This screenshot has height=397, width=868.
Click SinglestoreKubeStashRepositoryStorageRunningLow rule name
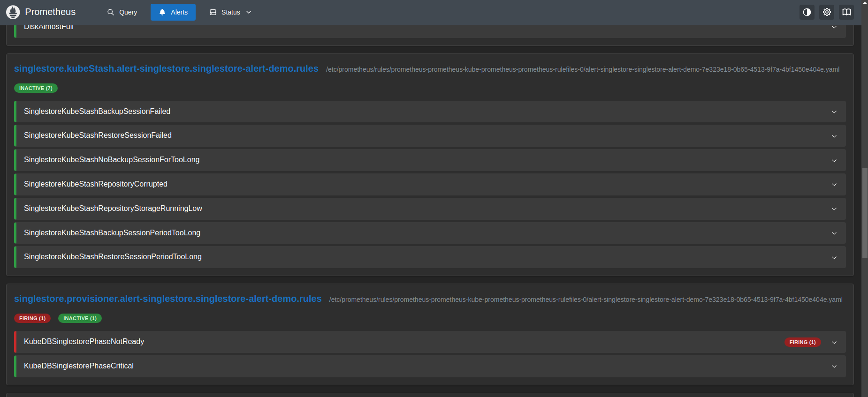[x=113, y=209]
